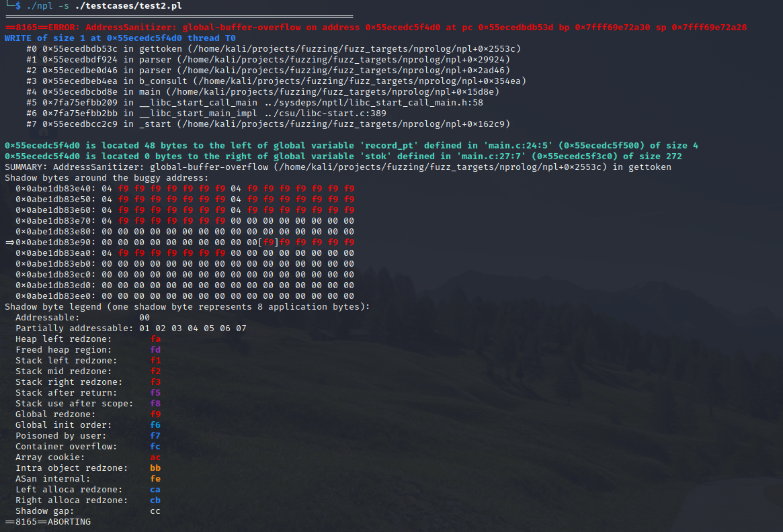Viewport: 783px width, 532px height.
Task: Click the 'Left alloca redzone:' legend label
Action: [69, 489]
